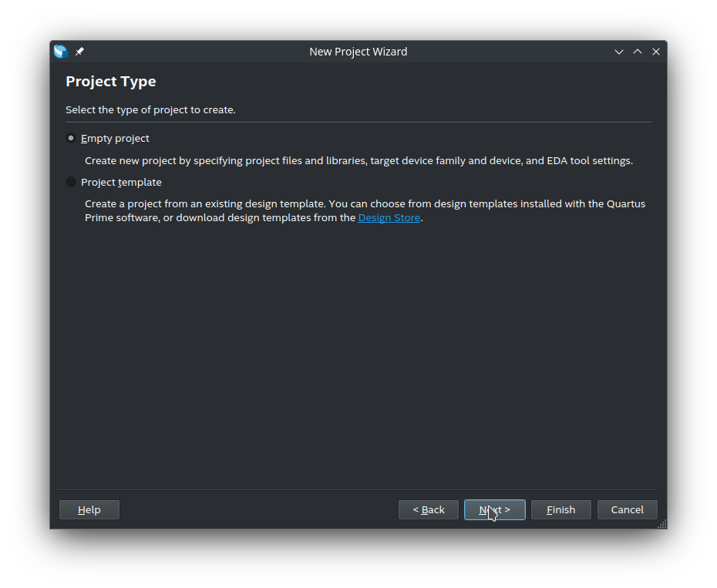The width and height of the screenshot is (717, 588).
Task: Toggle the pin window icon
Action: coord(79,52)
